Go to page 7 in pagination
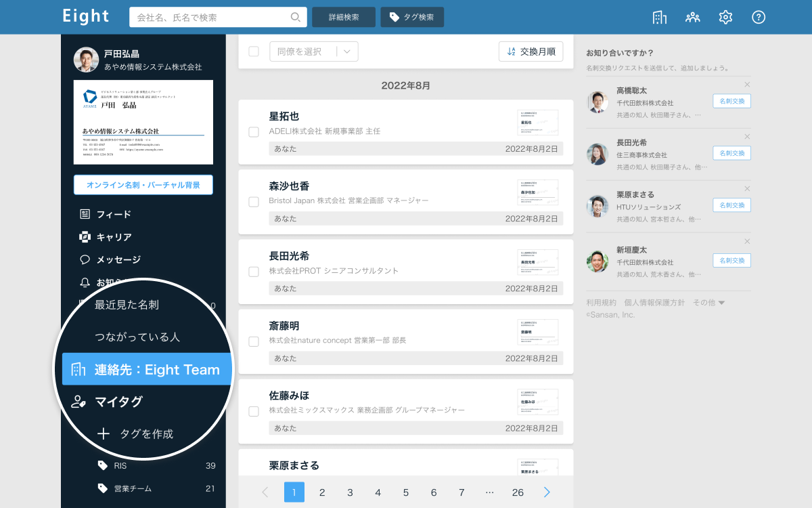This screenshot has width=812, height=508. 461,492
